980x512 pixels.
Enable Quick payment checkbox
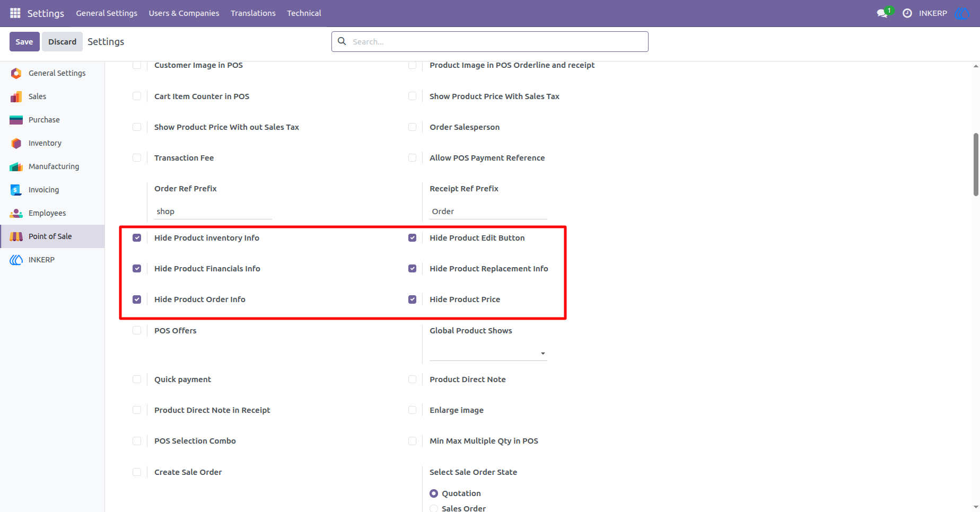(137, 379)
